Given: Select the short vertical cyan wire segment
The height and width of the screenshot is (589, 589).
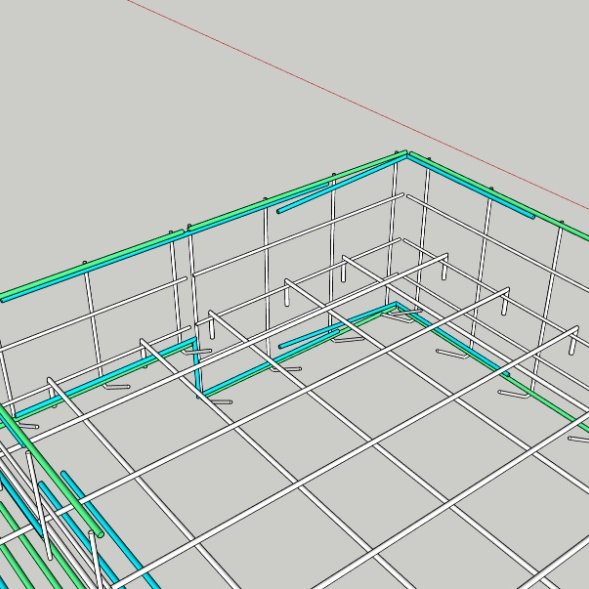Looking at the screenshot, I should coord(197,366).
